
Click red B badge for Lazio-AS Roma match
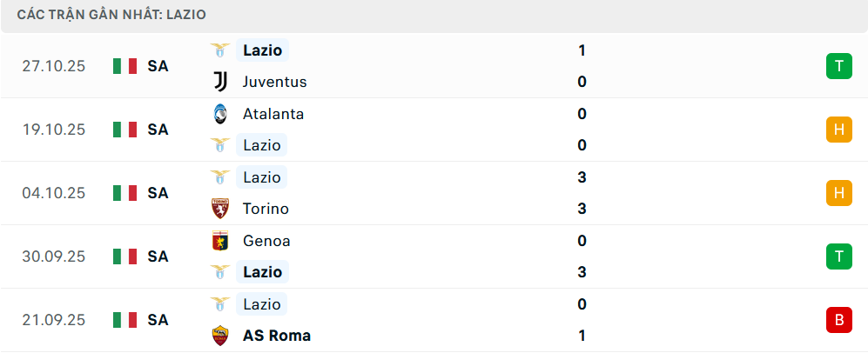[x=838, y=320]
